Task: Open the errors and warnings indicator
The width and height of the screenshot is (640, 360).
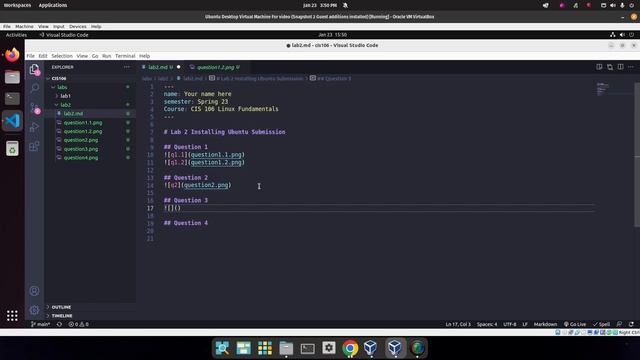Action: (x=78, y=324)
